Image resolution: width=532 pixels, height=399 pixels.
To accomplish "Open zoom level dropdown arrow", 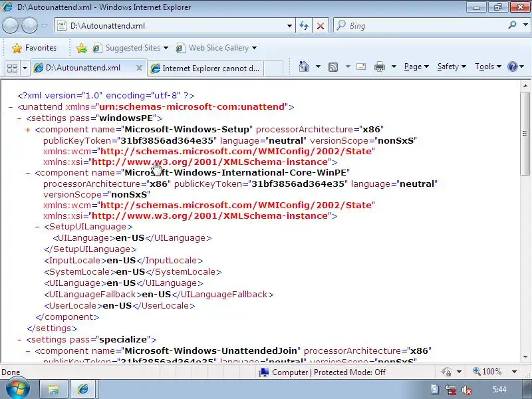I will (x=514, y=372).
